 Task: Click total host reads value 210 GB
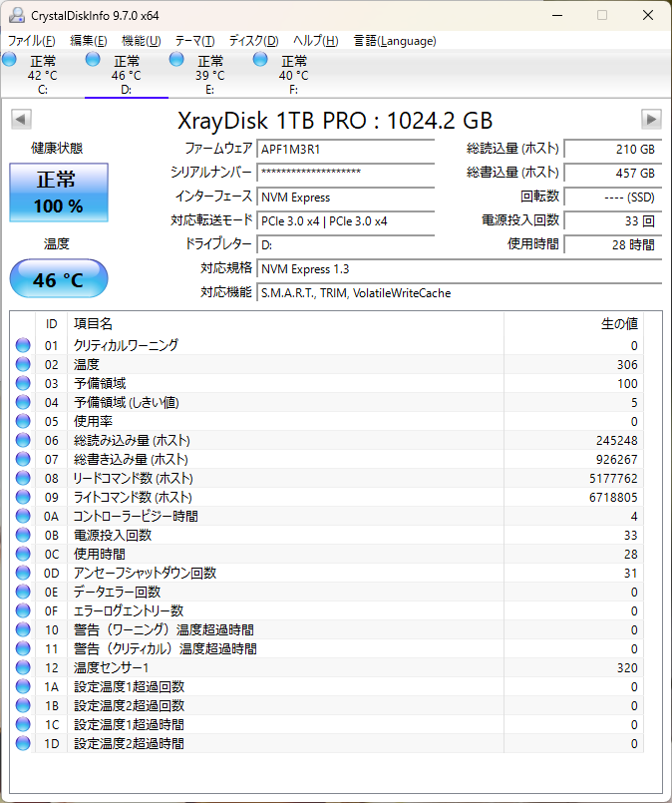[612, 149]
